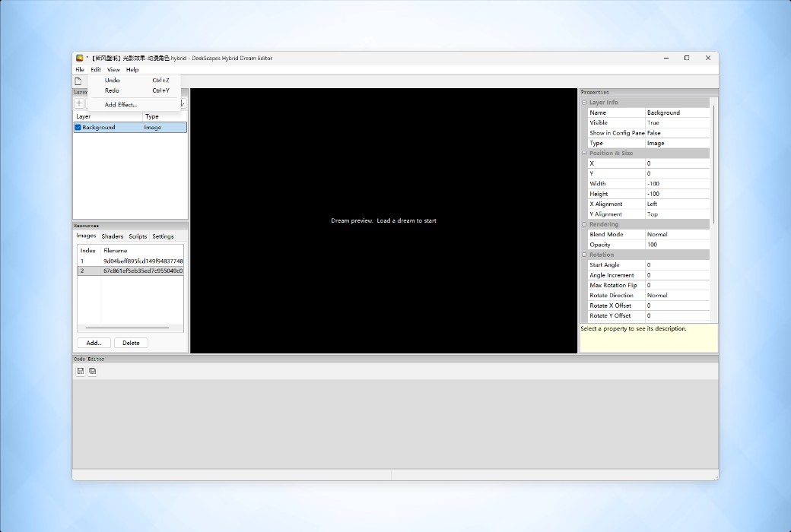
Task: Click the Layer column header
Action: [x=108, y=116]
